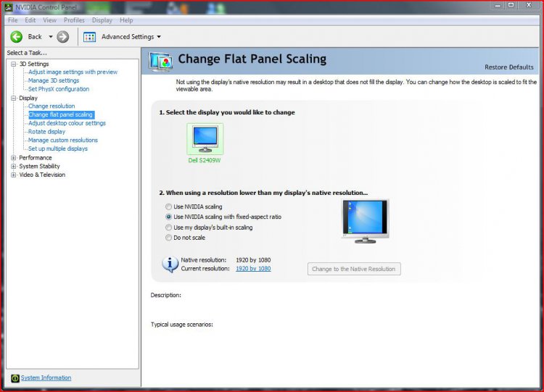Expand the Performance tree node
The image size is (544, 392).
tap(14, 158)
